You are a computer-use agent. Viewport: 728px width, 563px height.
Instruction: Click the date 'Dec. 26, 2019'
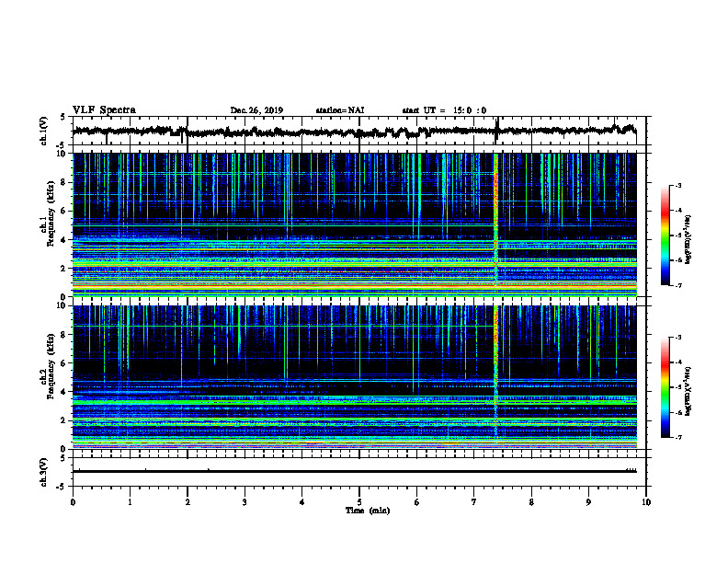pos(256,110)
